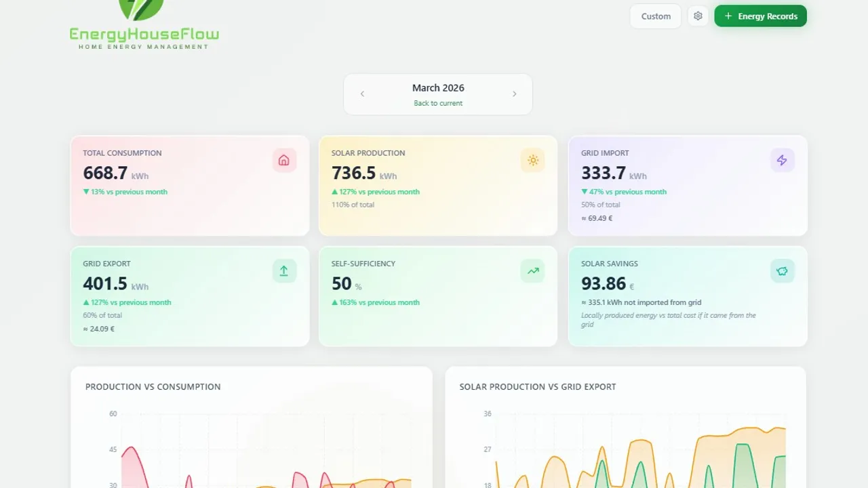The height and width of the screenshot is (488, 868).
Task: Click the Back to current link
Action: tap(438, 103)
